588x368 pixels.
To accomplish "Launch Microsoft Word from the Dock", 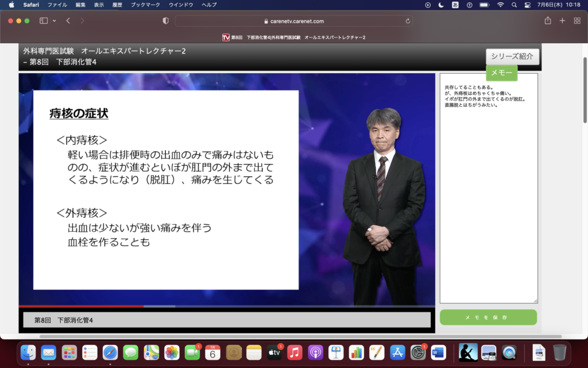I will pyautogui.click(x=438, y=352).
